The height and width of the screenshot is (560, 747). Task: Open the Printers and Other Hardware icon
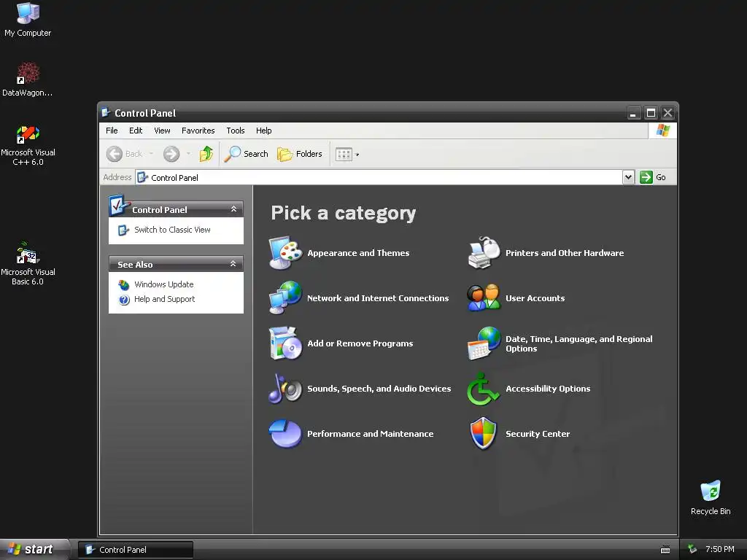(484, 253)
